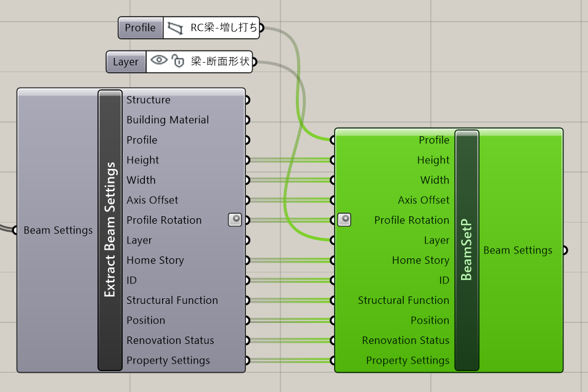Image resolution: width=588 pixels, height=392 pixels.
Task: Click the Building Material output label
Action: 168,120
